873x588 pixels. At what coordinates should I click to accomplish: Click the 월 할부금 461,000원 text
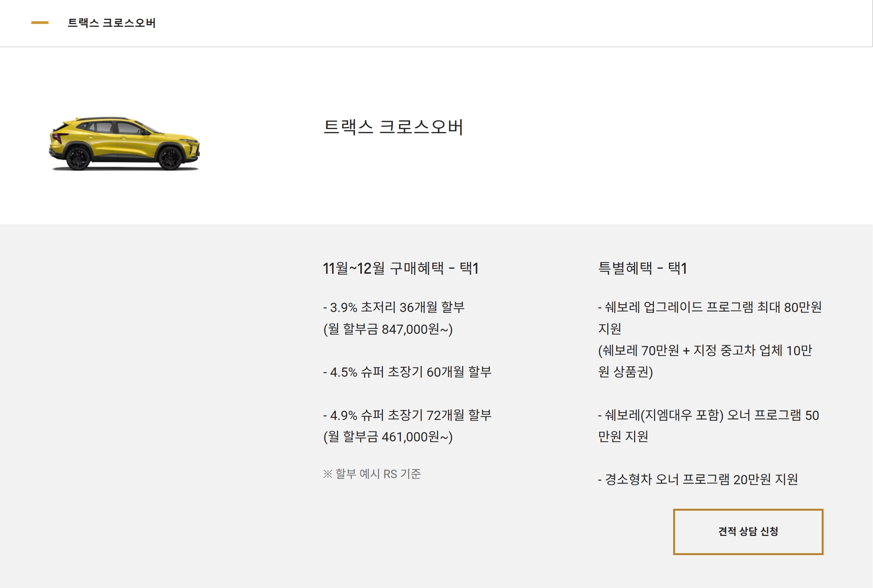pyautogui.click(x=388, y=437)
